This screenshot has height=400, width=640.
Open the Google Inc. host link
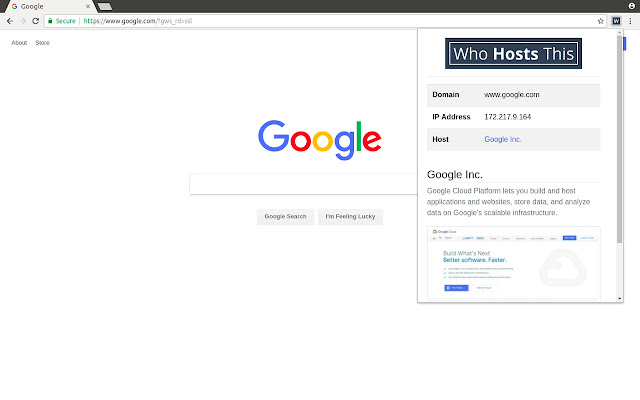pyautogui.click(x=503, y=139)
